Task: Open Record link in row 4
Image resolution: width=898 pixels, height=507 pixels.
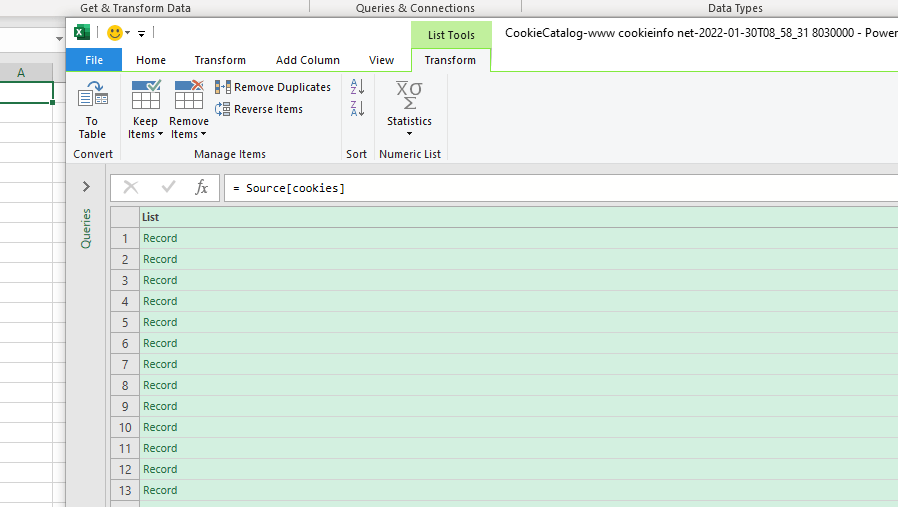Action: (160, 301)
